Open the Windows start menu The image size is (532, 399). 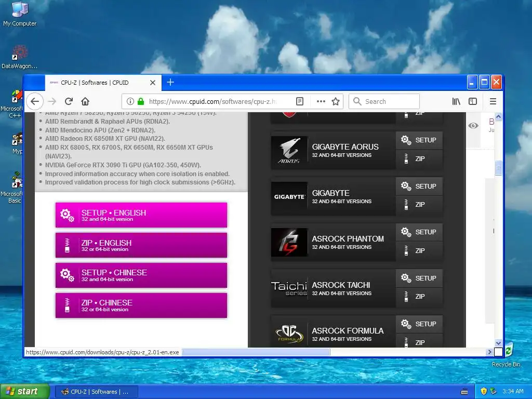pos(24,392)
